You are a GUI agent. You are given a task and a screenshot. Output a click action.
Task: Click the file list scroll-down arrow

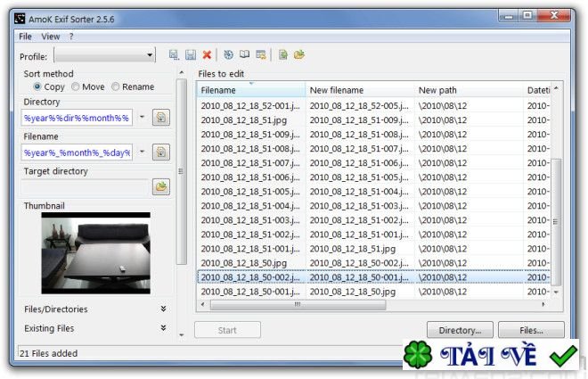tap(557, 292)
